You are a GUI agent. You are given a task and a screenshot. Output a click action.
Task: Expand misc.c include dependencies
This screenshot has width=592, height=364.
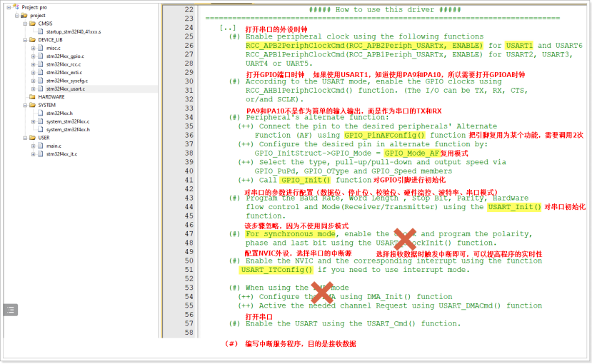tap(34, 48)
